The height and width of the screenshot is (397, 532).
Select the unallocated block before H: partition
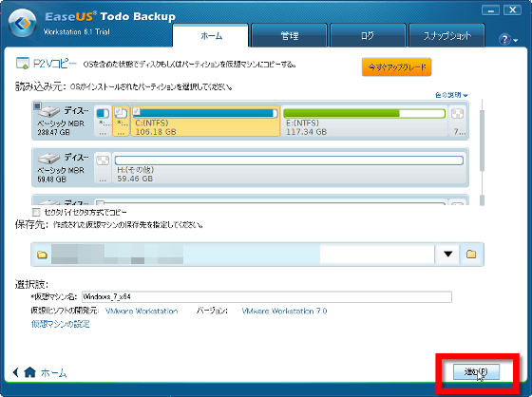pos(103,167)
